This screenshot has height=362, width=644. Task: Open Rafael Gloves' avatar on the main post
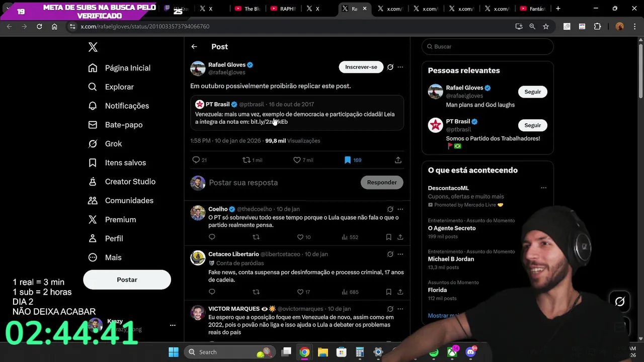[x=198, y=68]
